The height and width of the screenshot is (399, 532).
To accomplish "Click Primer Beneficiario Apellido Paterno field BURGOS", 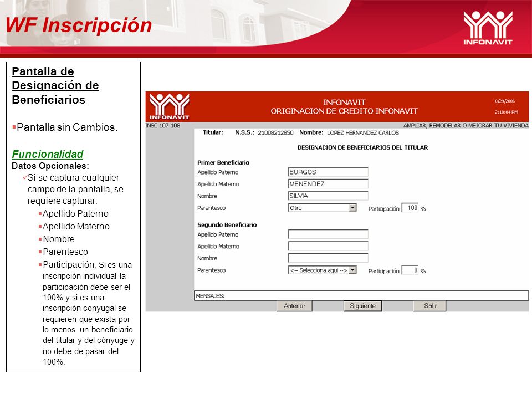I will pyautogui.click(x=328, y=172).
